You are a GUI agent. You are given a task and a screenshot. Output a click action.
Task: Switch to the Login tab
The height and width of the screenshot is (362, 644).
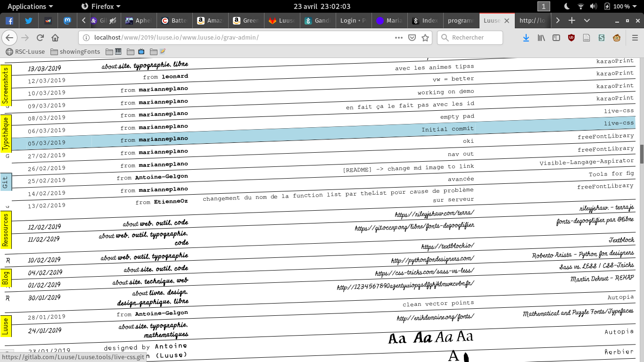[353, 20]
